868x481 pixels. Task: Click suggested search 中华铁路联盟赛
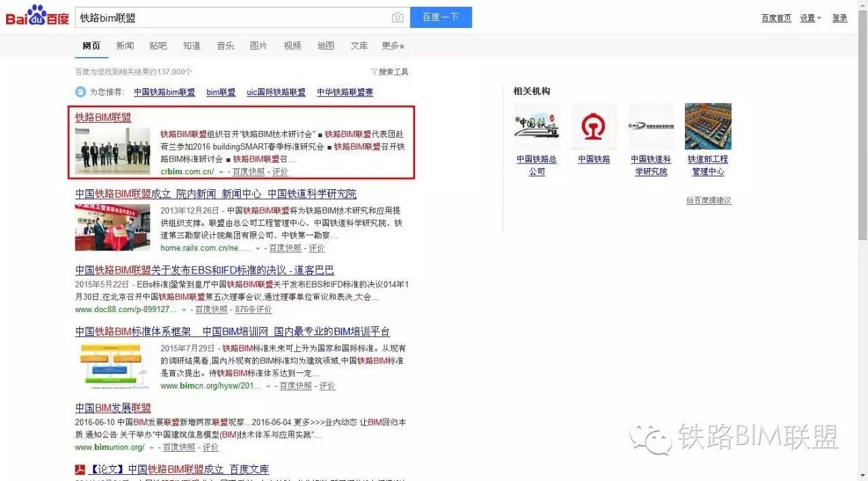[x=345, y=92]
